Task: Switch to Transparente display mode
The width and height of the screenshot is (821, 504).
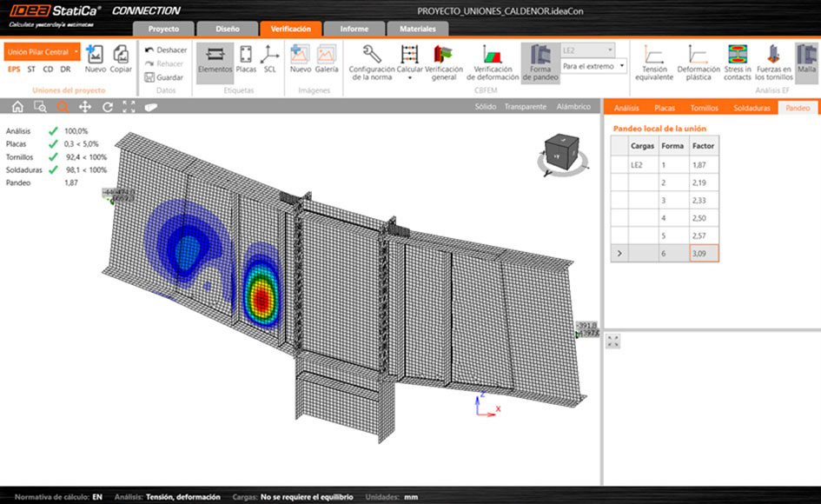Action: (x=525, y=106)
